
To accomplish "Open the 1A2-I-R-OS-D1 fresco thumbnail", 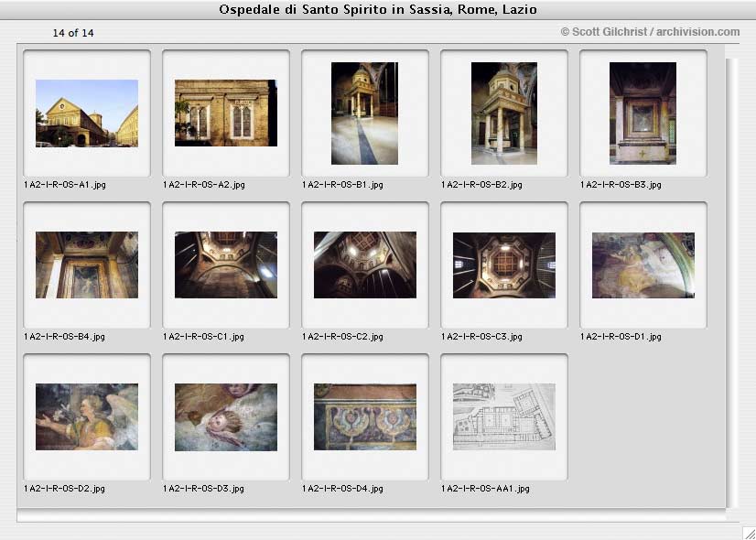I will coord(643,265).
